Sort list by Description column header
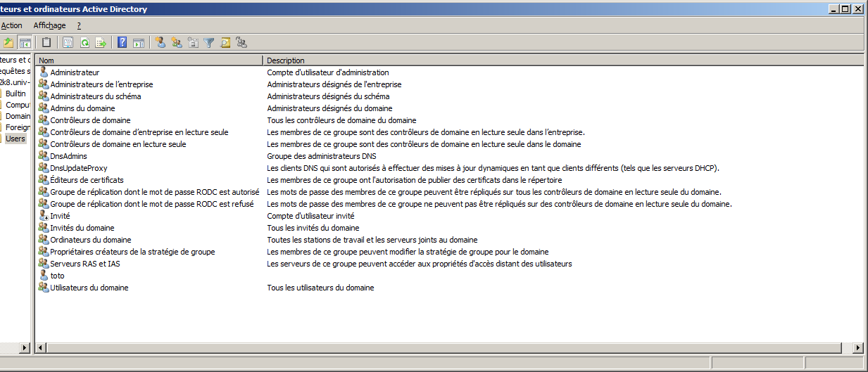The width and height of the screenshot is (868, 372). pyautogui.click(x=563, y=60)
